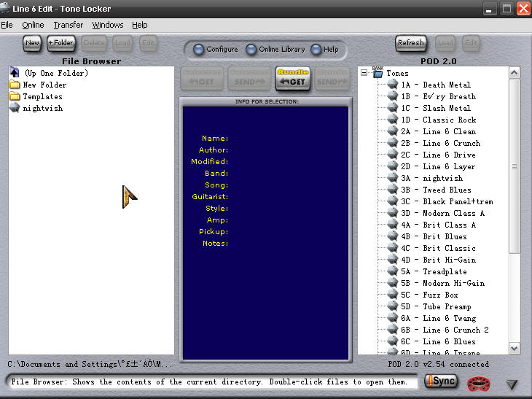This screenshot has width=532, height=399.
Task: Select tone 5B - Modern Hi-Gain
Action: (442, 283)
